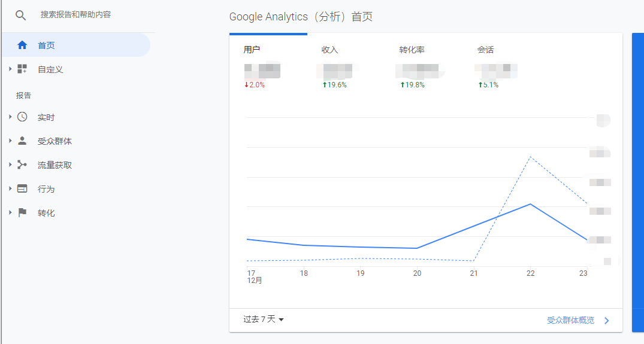Click the 2.0% user decrease value
Viewport: 644px width, 344px height.
point(255,85)
